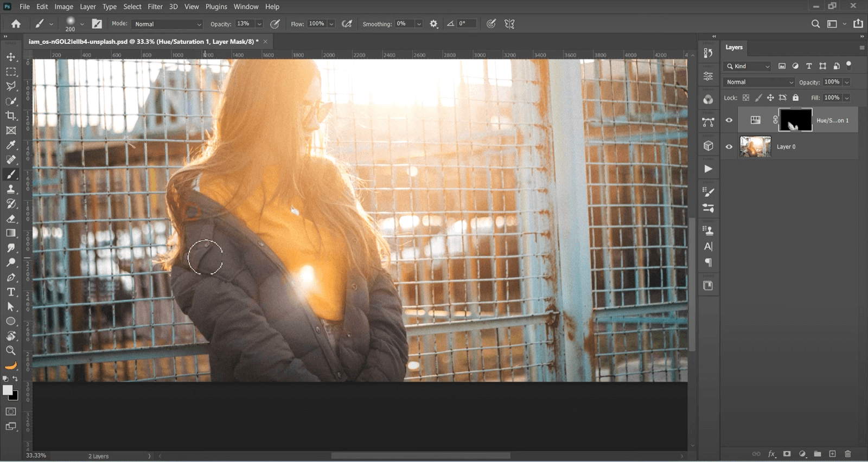Toggle lock transparent pixels

[746, 98]
